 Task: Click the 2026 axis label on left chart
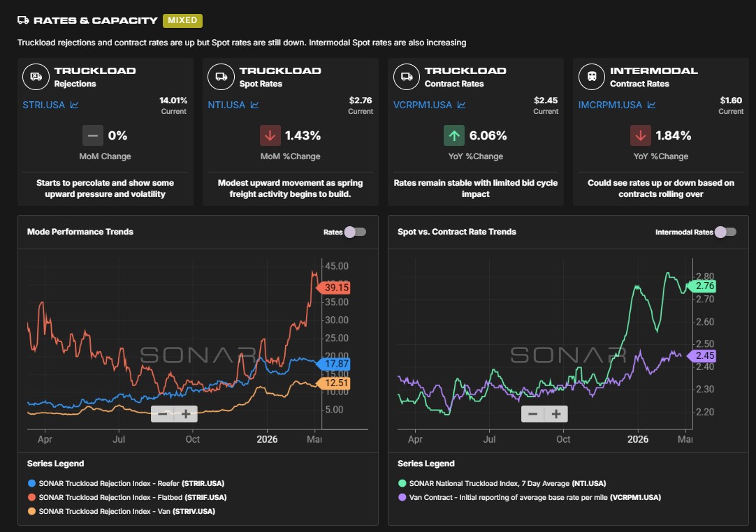coord(267,439)
